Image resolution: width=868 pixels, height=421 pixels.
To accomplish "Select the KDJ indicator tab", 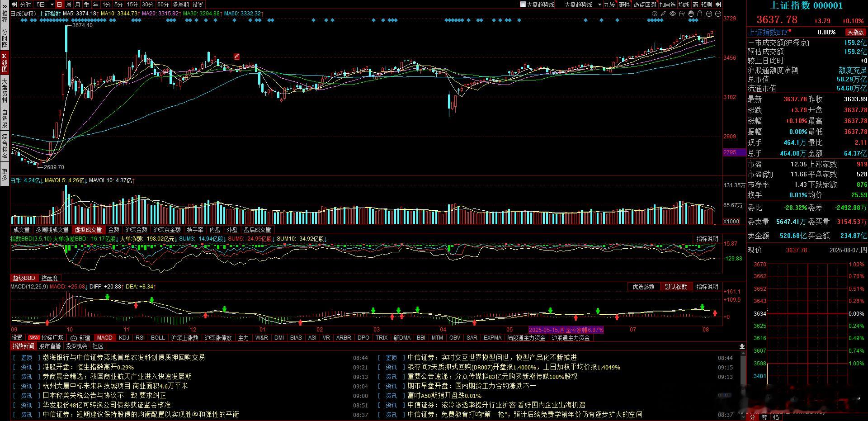I will tap(124, 338).
